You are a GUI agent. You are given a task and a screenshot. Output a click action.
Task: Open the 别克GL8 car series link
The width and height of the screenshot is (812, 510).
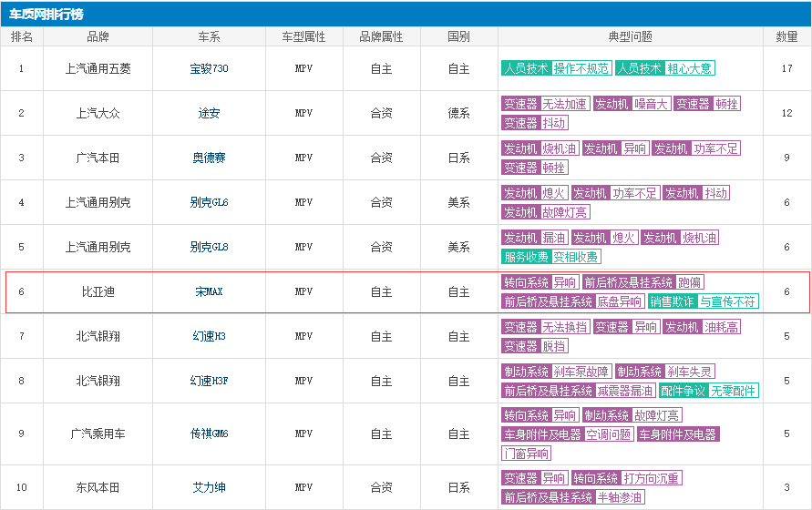point(209,247)
